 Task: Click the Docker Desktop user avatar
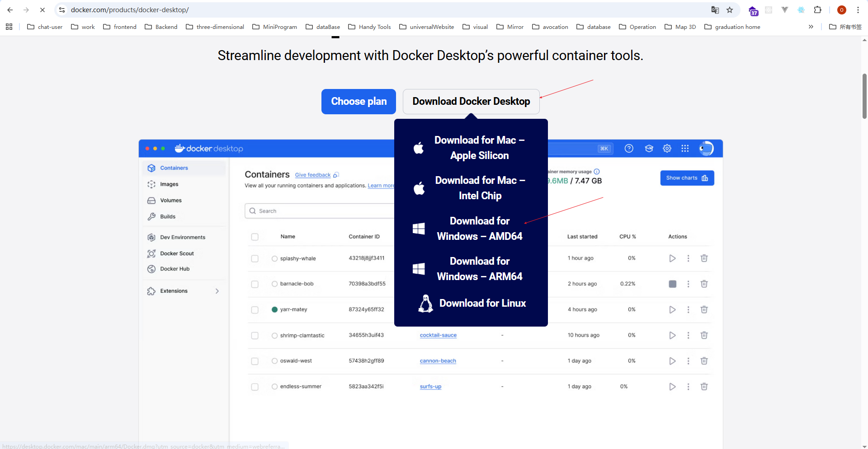click(x=706, y=149)
